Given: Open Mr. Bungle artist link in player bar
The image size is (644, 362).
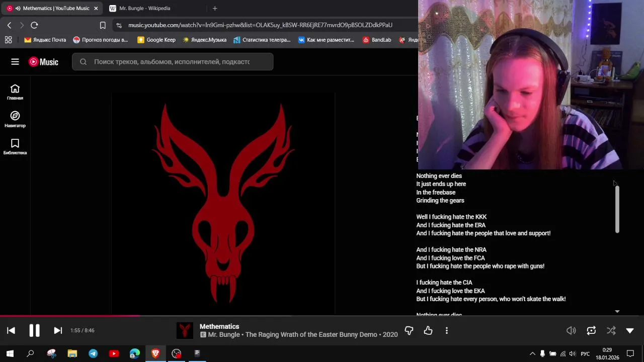Looking at the screenshot, I should (x=225, y=334).
